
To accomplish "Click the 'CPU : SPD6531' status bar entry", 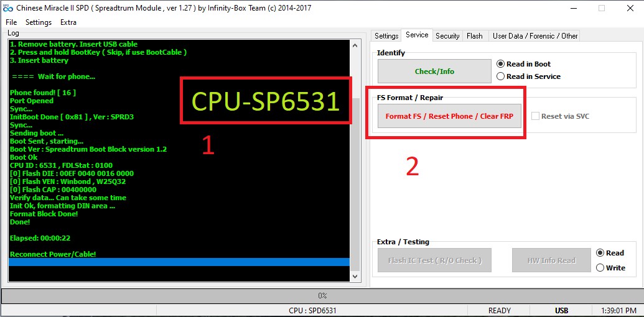I will click(312, 310).
